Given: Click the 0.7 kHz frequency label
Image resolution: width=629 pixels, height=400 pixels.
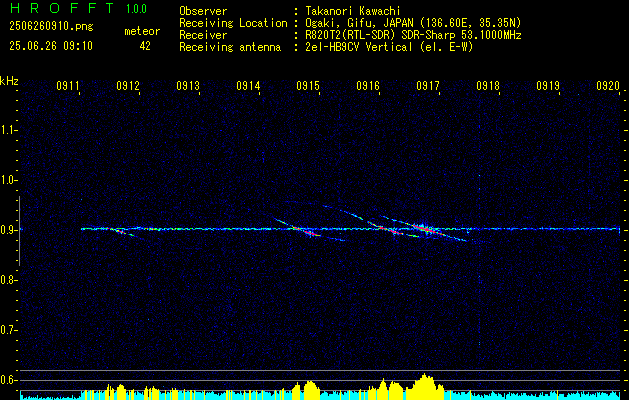Looking at the screenshot, I should click(8, 330).
